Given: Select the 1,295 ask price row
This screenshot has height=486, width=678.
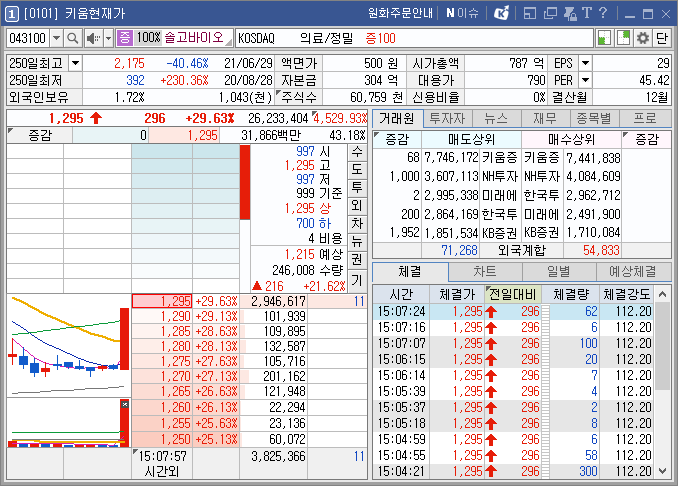Looking at the screenshot, I should [x=249, y=301].
